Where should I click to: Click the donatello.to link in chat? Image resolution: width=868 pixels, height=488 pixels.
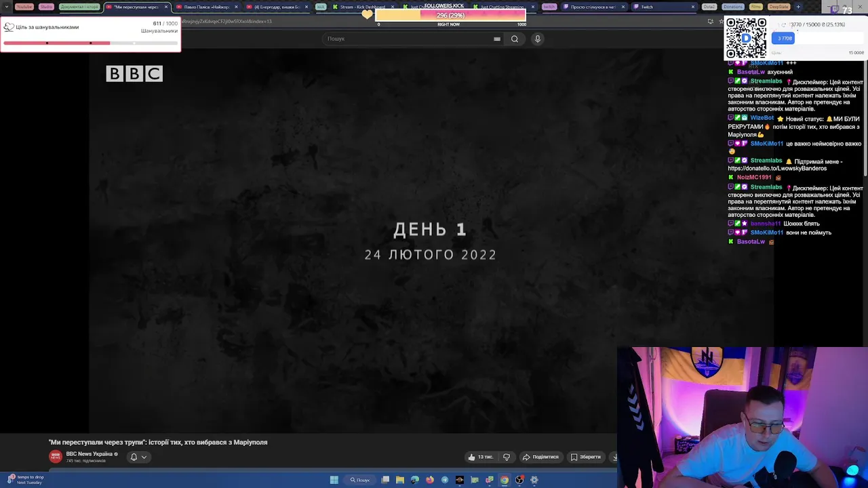point(777,168)
